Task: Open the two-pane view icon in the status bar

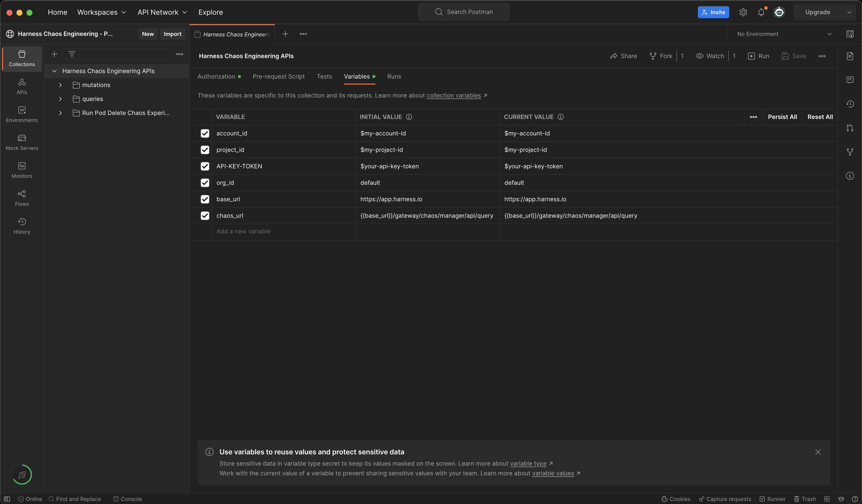Action: (x=827, y=499)
